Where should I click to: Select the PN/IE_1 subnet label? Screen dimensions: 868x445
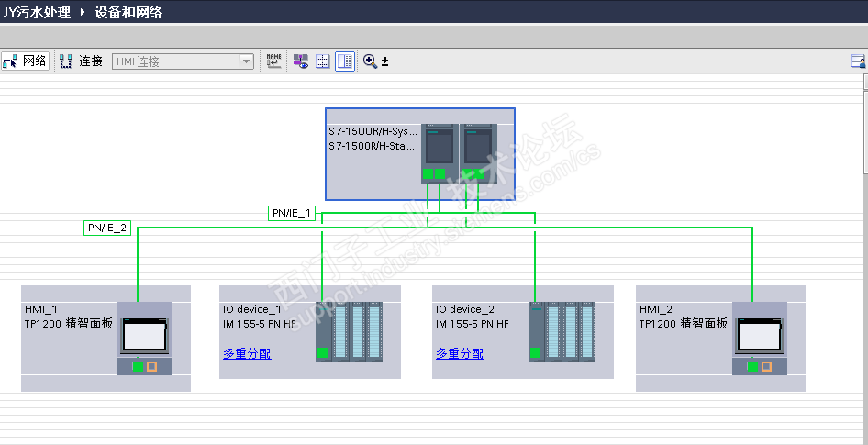pos(292,213)
